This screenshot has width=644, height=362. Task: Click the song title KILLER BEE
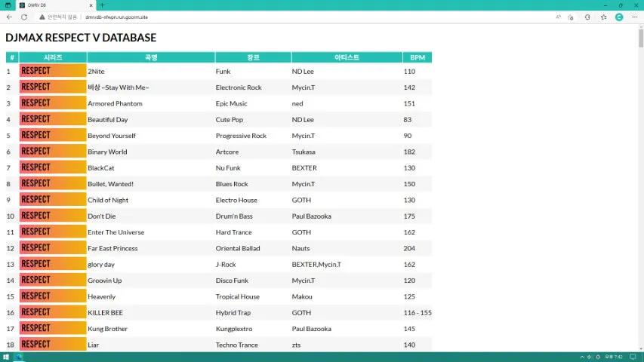105,313
